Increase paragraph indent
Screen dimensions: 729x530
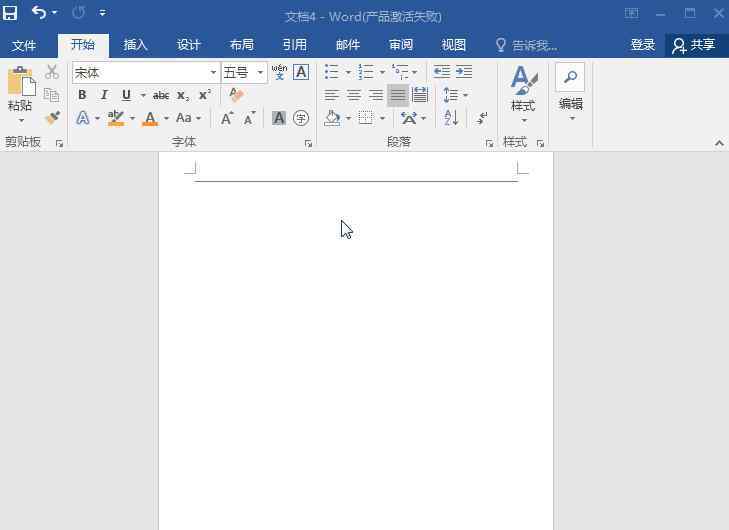[464, 72]
